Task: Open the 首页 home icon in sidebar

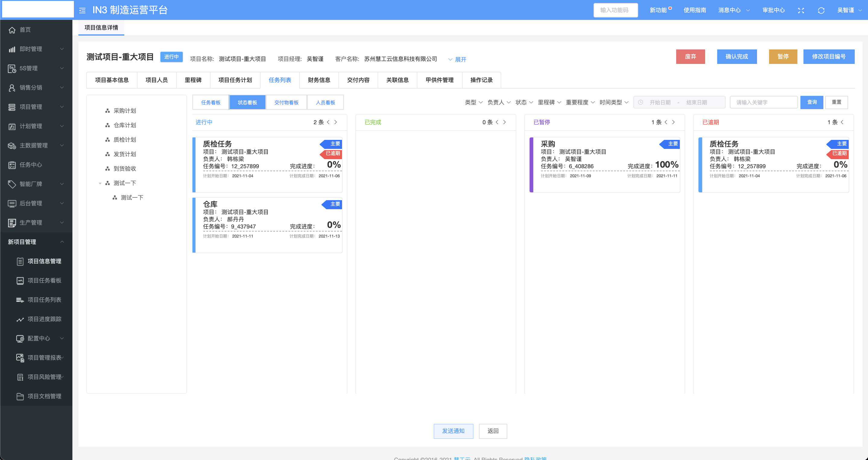Action: pos(12,30)
